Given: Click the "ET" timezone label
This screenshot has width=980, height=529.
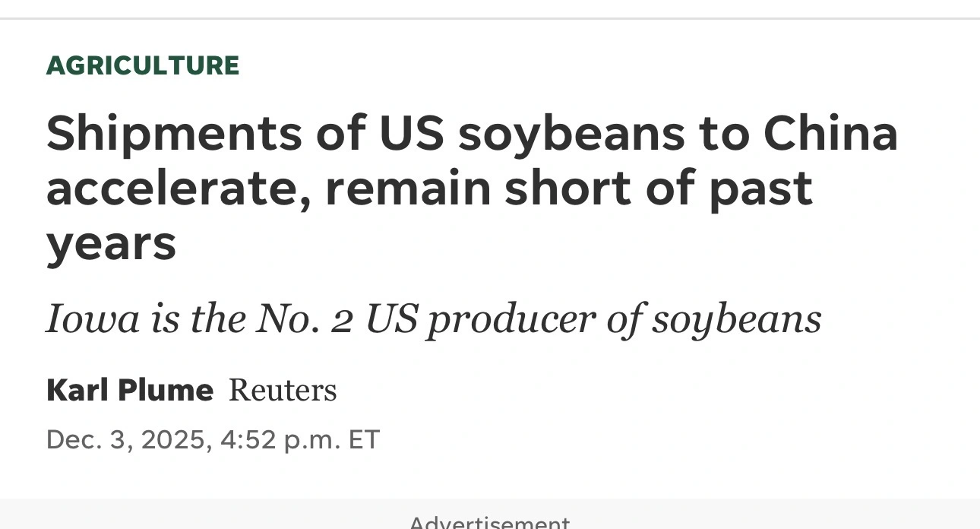Looking at the screenshot, I should coord(364,440).
